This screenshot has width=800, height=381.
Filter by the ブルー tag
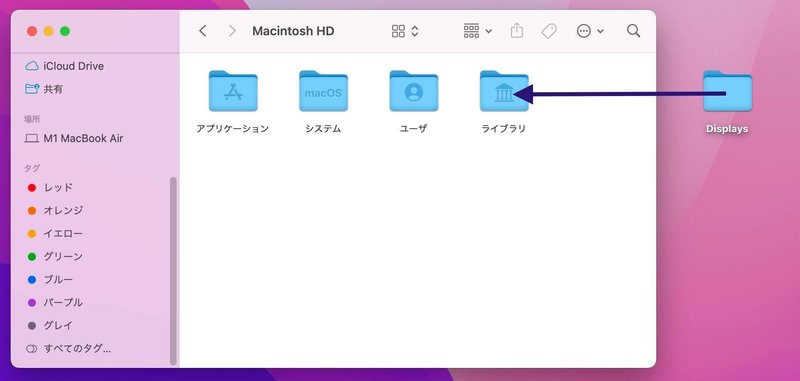click(50, 280)
